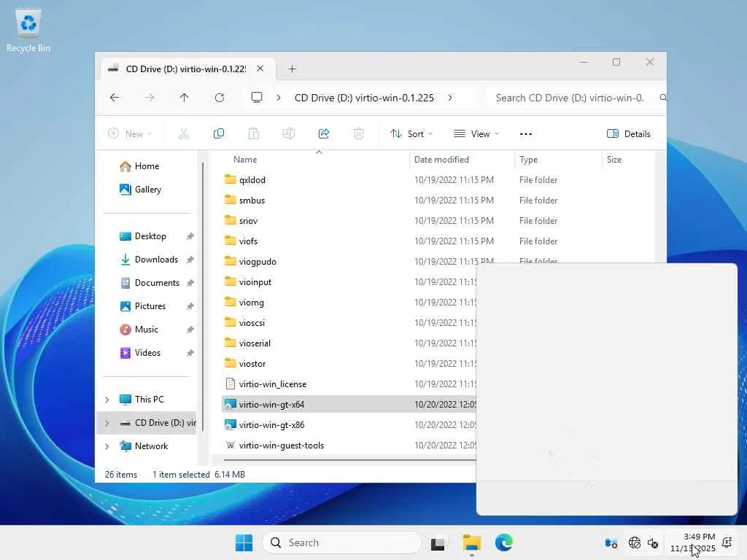Click the pin icon next to Pictures
The width and height of the screenshot is (747, 560).
[190, 307]
